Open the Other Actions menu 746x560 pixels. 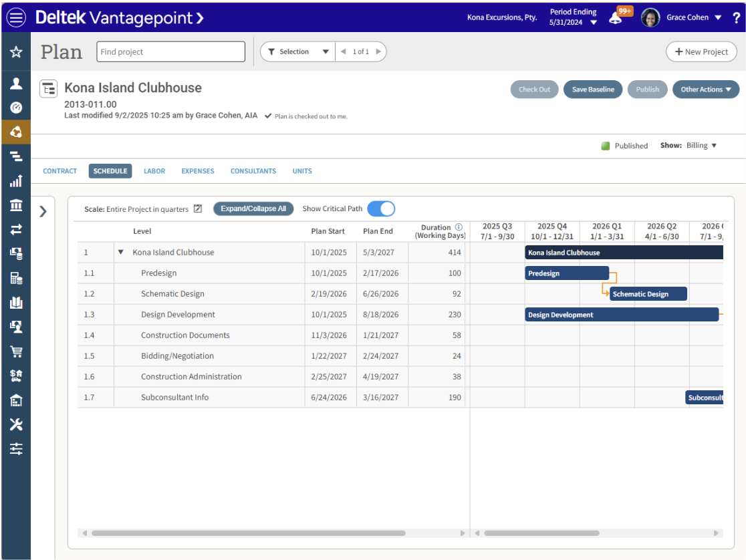tap(705, 89)
